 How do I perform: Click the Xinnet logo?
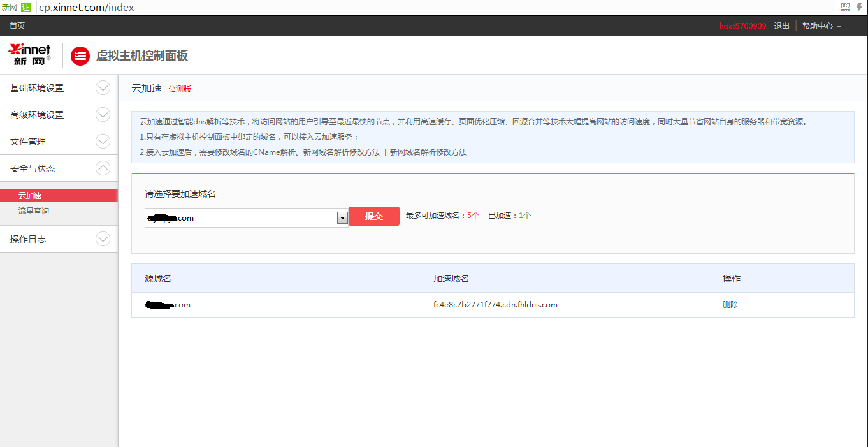click(x=29, y=55)
